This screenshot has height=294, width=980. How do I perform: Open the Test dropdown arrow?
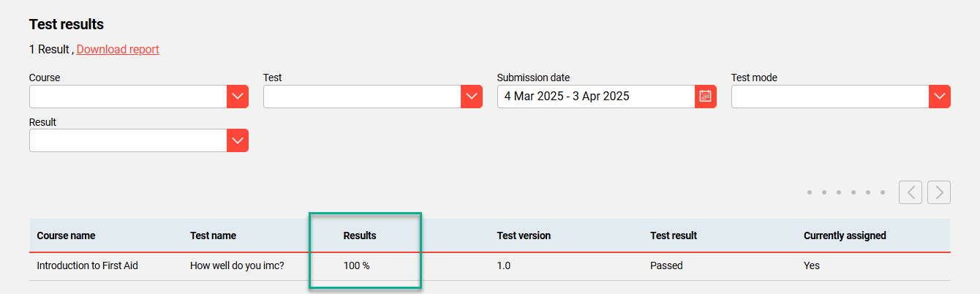tap(471, 97)
